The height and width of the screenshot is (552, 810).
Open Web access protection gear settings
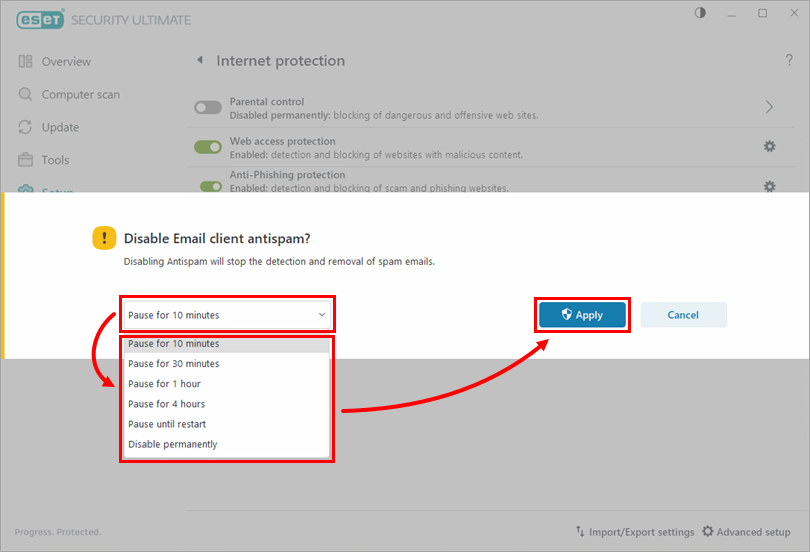tap(769, 147)
